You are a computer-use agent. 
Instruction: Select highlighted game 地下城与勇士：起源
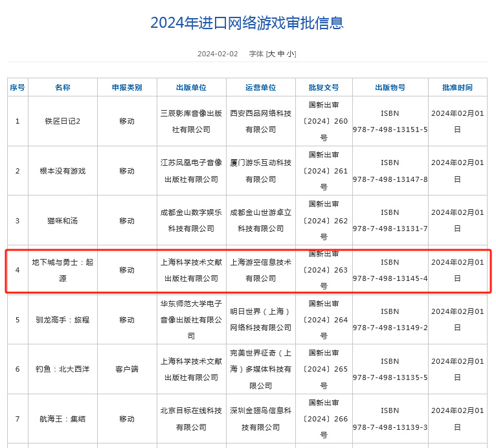(x=63, y=270)
